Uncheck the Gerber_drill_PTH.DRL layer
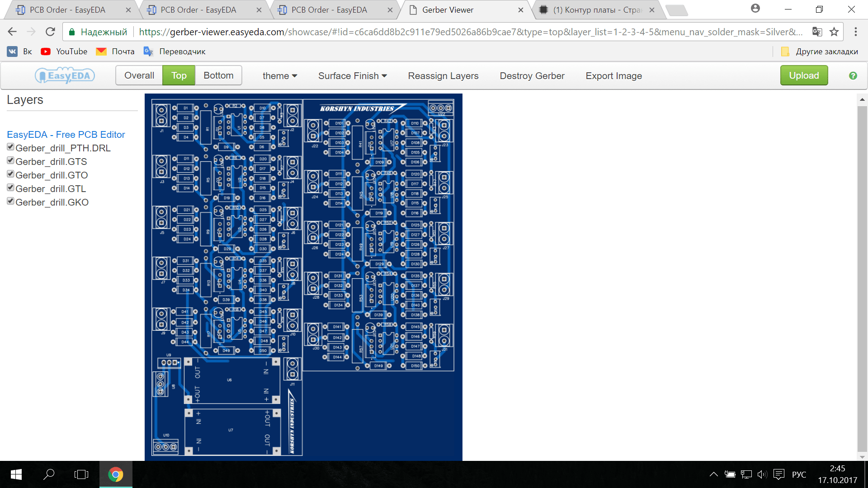 [10, 147]
